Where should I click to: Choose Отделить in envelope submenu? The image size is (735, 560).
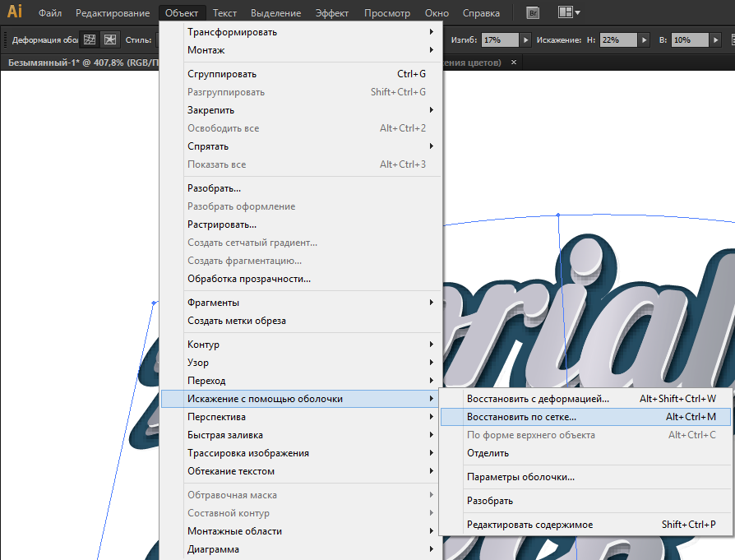tap(586, 453)
